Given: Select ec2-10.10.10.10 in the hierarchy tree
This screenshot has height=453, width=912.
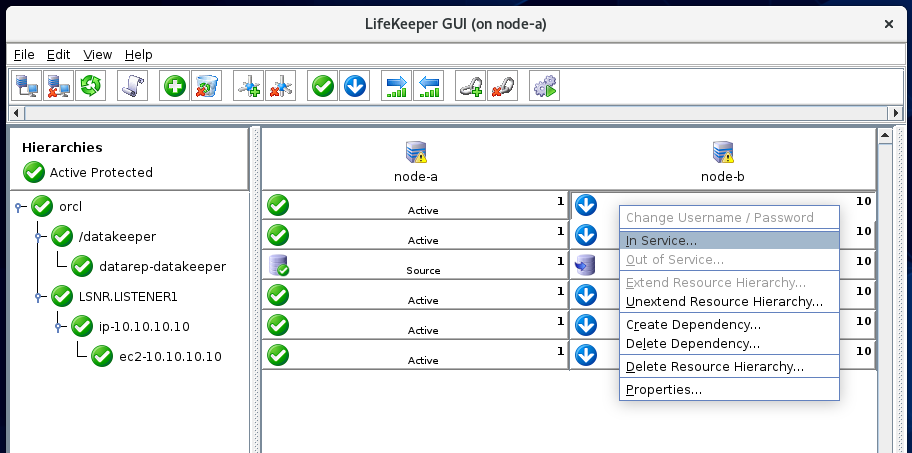Looking at the screenshot, I should (170, 356).
